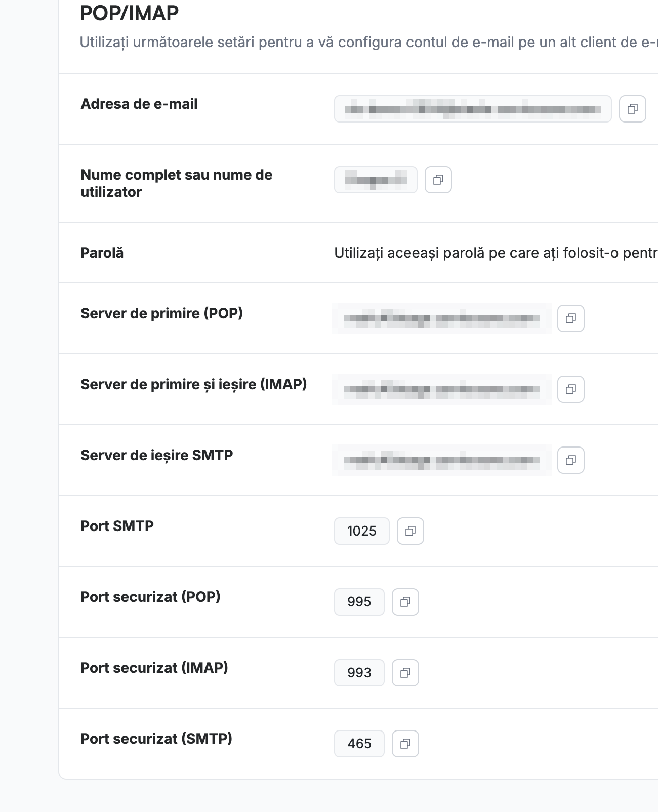The height and width of the screenshot is (812, 658).
Task: Click the blurred username field
Action: click(376, 180)
